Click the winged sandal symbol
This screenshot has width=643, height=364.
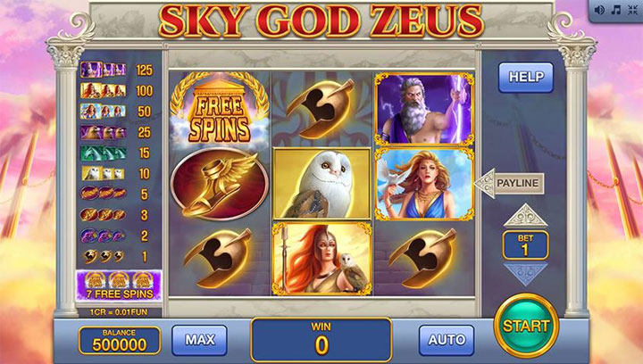[x=220, y=184]
